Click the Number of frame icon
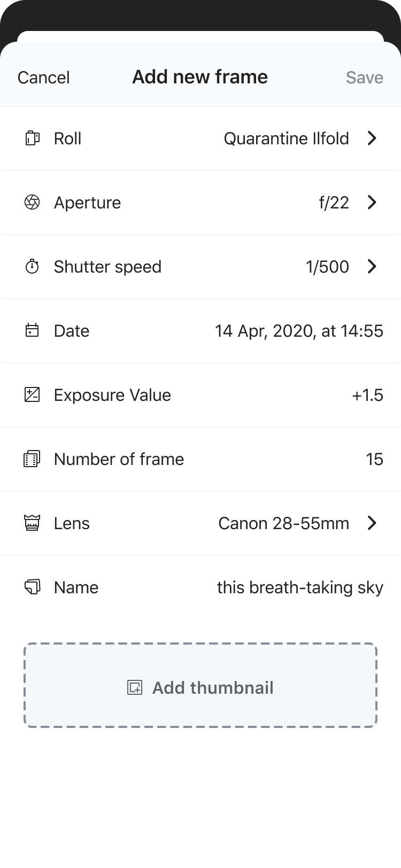401x868 pixels. coord(33,459)
